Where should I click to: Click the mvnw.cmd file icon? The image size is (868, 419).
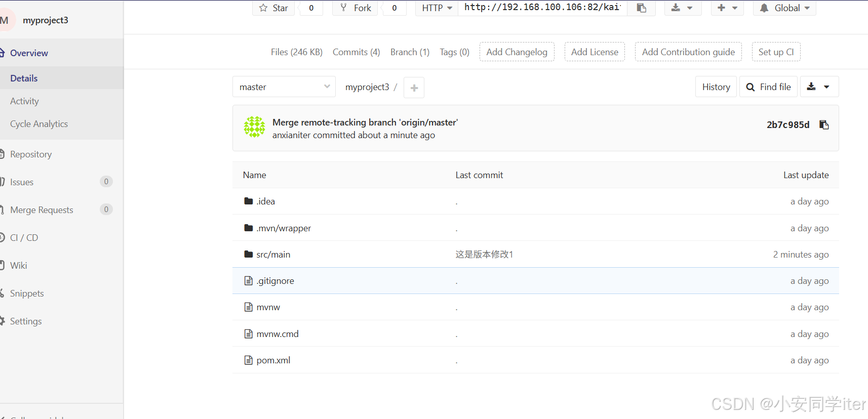click(x=248, y=334)
